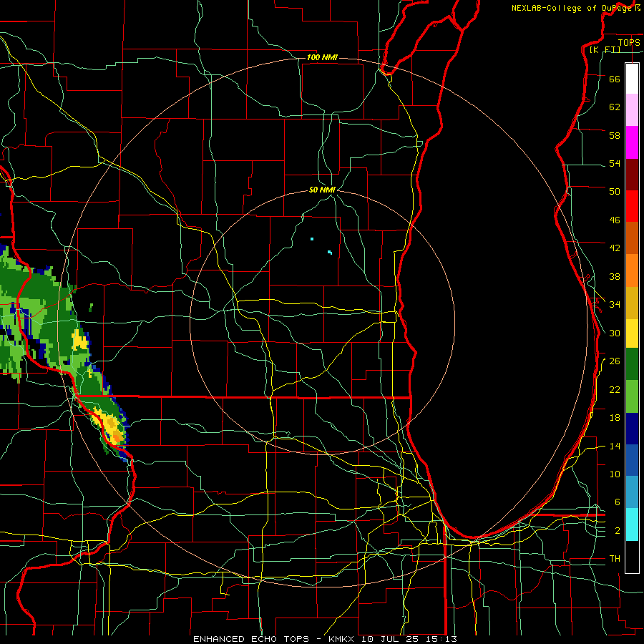The image size is (644, 644).
Task: Select the light blue legend swatch
Action: coord(632,492)
